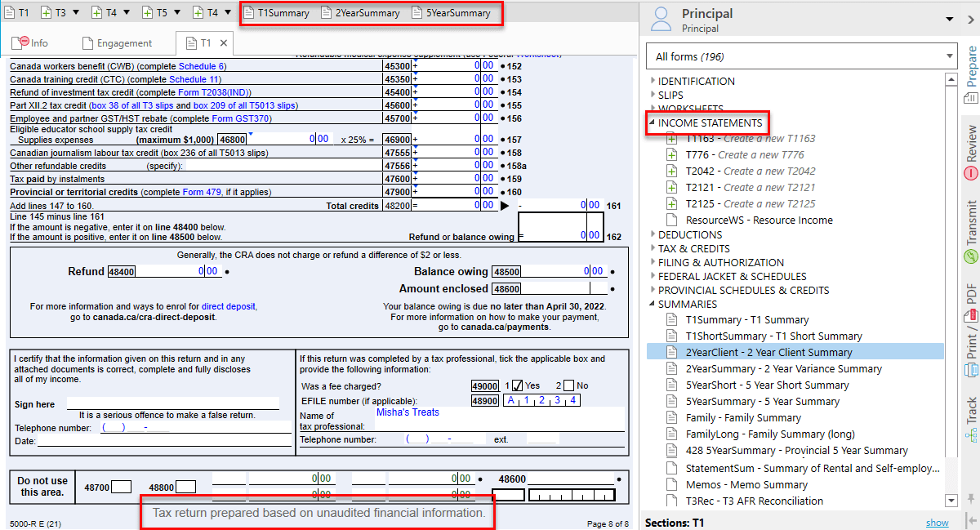Screen dimensions: 980x530
Task: Click the green plus icon beside T1163
Action: click(x=671, y=139)
